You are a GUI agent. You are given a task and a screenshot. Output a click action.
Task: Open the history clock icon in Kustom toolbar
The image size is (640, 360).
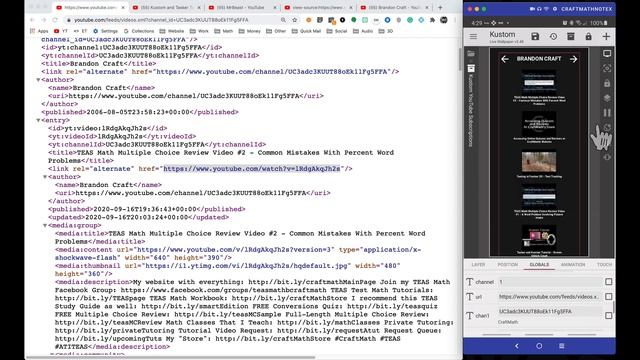[553, 36]
